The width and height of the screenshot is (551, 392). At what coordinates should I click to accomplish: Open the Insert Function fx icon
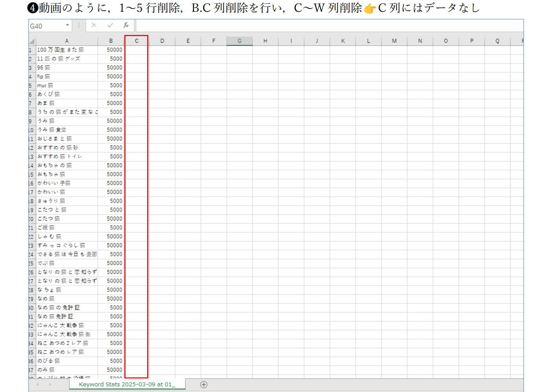(x=126, y=26)
